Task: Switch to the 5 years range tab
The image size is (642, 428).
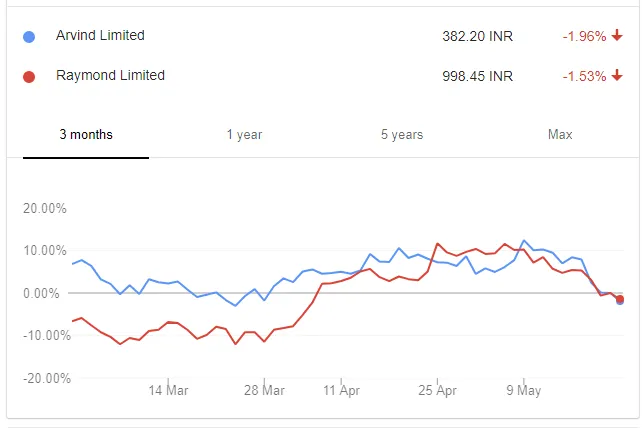Action: [402, 135]
